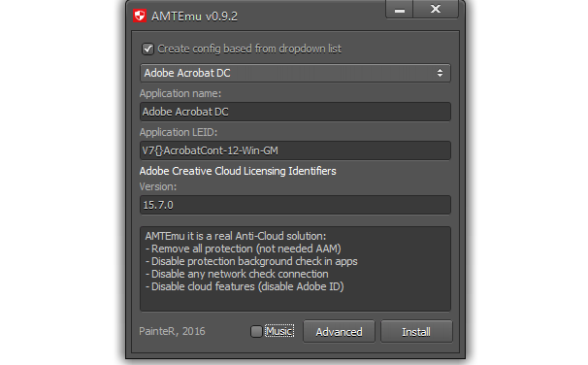
Task: Click the Install button
Action: click(x=416, y=332)
